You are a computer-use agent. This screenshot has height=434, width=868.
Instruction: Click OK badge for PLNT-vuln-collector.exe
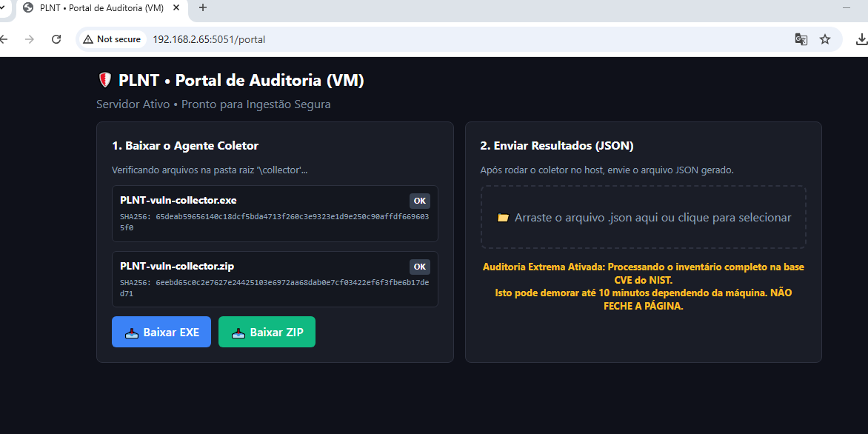(x=419, y=201)
